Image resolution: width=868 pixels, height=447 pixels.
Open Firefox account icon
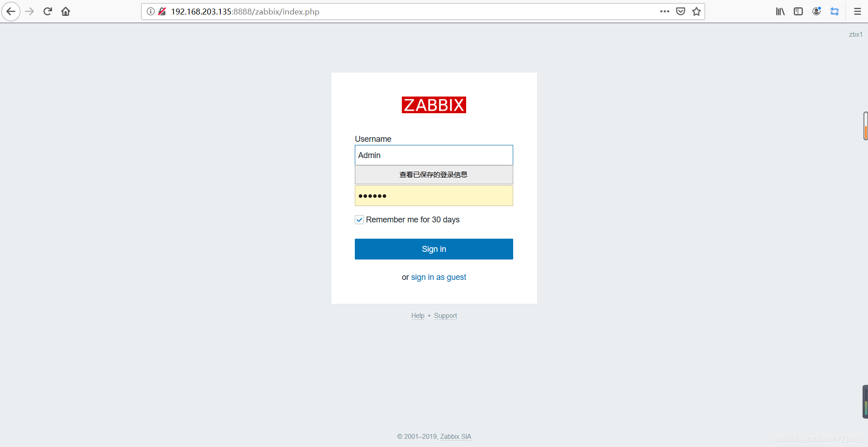(x=816, y=11)
